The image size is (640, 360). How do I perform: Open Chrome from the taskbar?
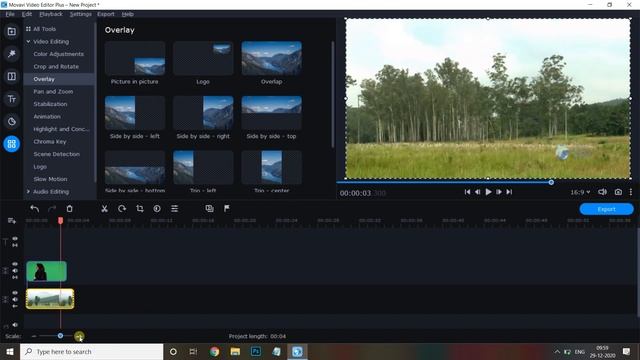(x=214, y=351)
